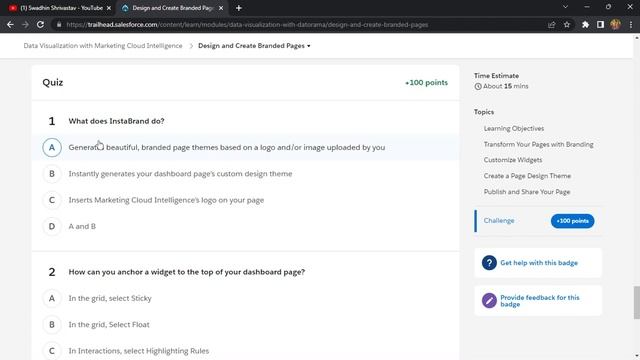640x360 pixels.
Task: Toggle the browser side panel icon
Action: [x=600, y=24]
